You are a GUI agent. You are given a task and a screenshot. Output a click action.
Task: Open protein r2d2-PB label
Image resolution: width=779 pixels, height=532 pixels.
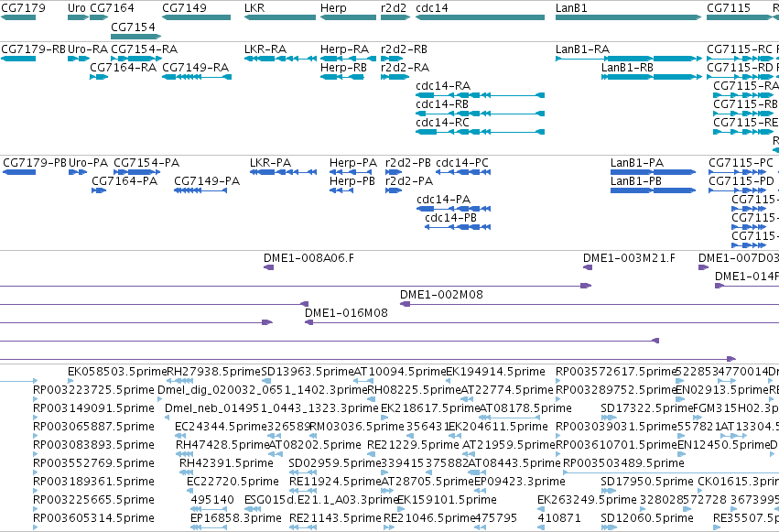408,162
